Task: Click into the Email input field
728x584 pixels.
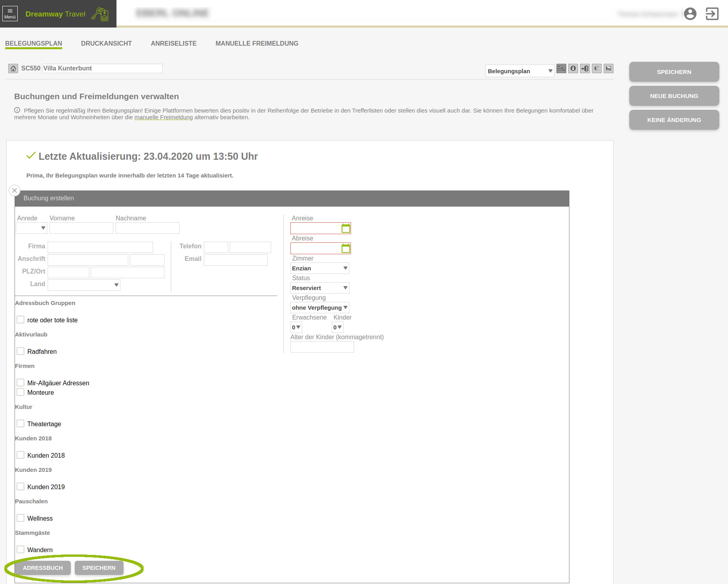Action: (235, 260)
